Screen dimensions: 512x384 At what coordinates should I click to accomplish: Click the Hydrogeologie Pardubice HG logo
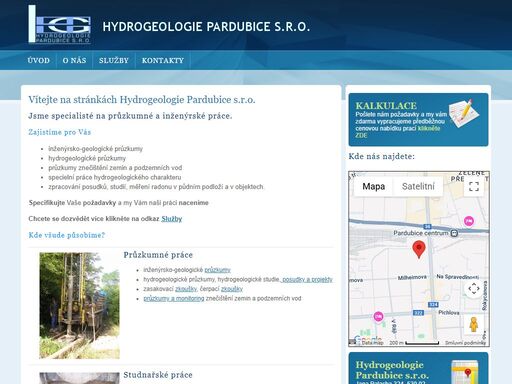[59, 24]
